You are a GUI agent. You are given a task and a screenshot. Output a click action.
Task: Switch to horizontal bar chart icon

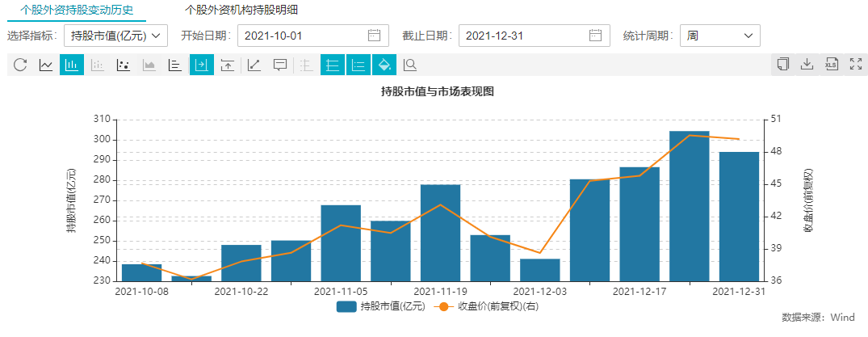(x=175, y=65)
